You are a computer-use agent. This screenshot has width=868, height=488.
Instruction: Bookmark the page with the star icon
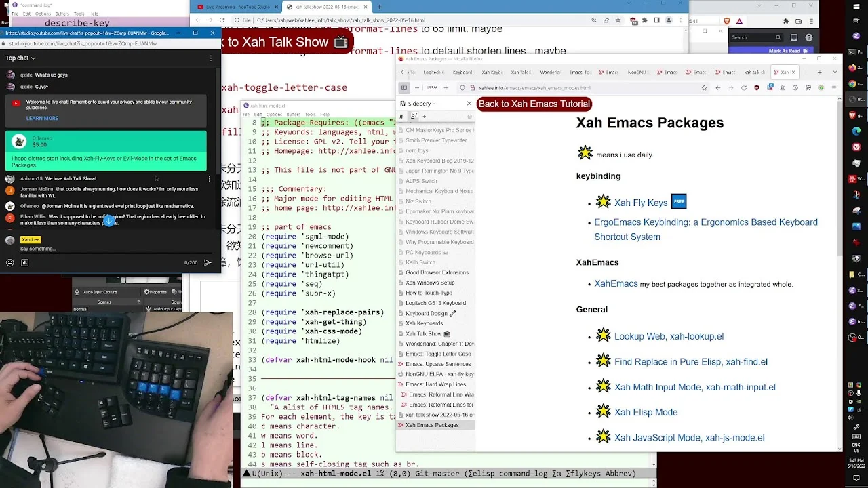tap(705, 88)
